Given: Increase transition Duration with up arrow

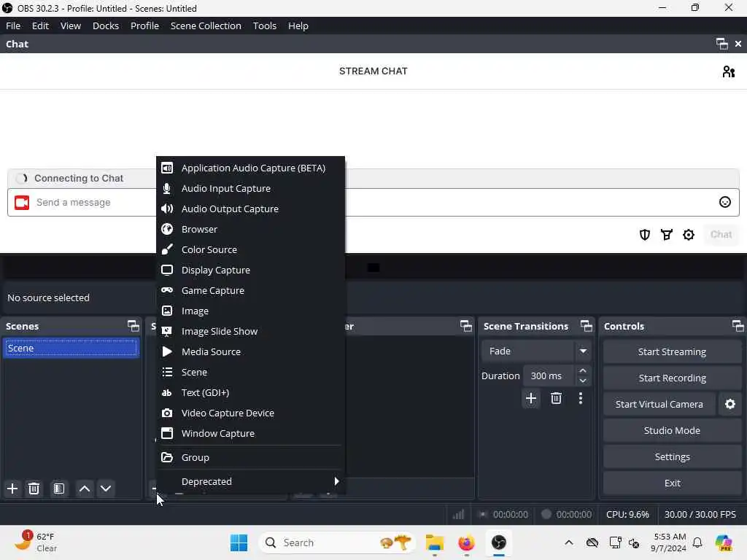Looking at the screenshot, I should (583, 370).
